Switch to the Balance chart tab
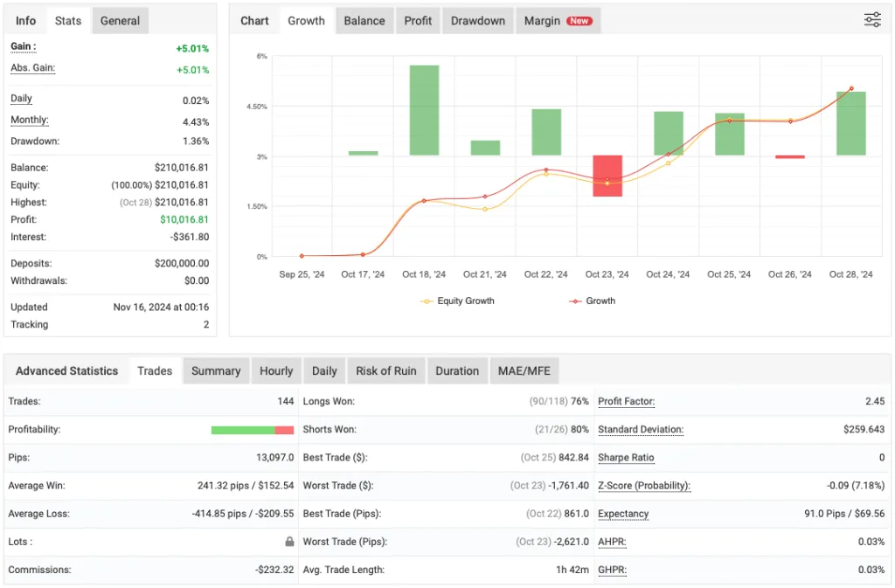The width and height of the screenshot is (895, 588). (364, 20)
